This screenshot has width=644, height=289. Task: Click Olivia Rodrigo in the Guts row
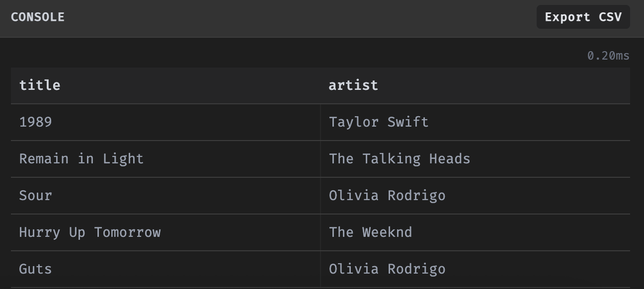tap(387, 269)
